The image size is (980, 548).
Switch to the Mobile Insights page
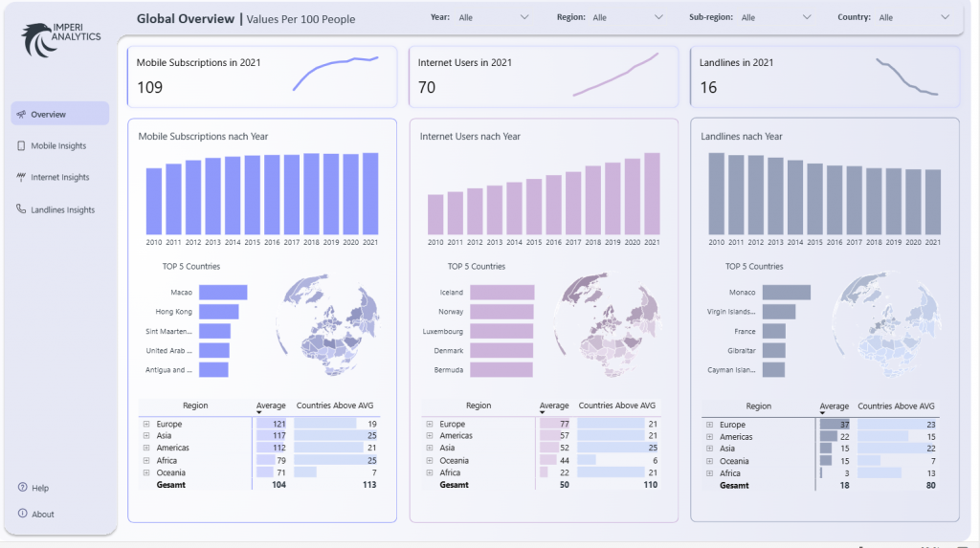click(x=58, y=146)
